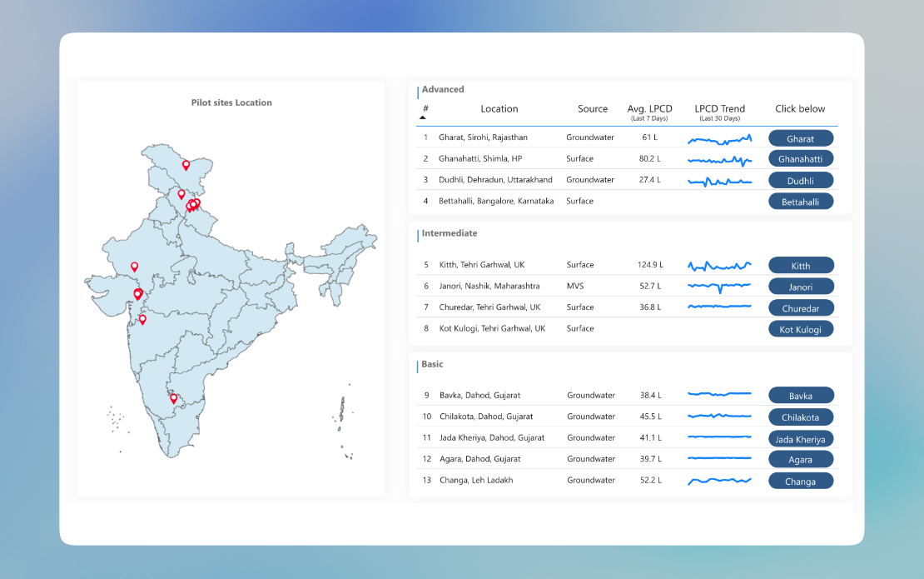This screenshot has width=924, height=579.
Task: Click the '61 L' value in Gharat row
Action: 649,137
